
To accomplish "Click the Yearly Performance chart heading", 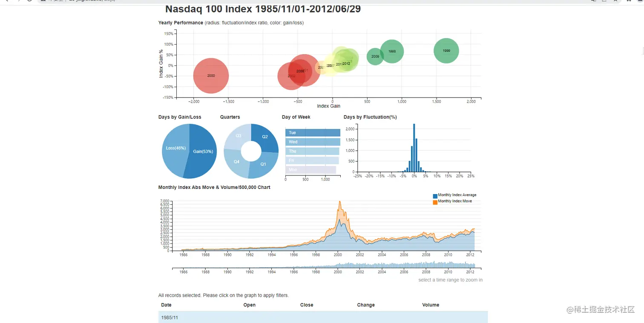I will pyautogui.click(x=181, y=23).
